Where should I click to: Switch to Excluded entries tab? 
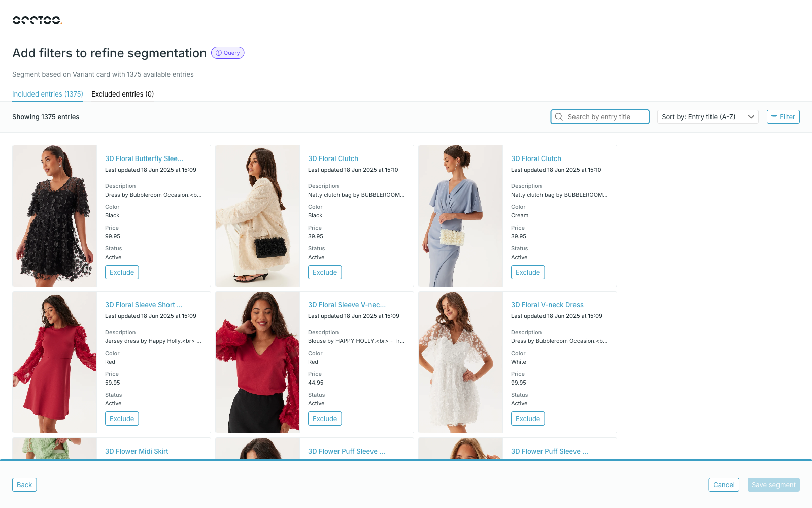(x=123, y=94)
